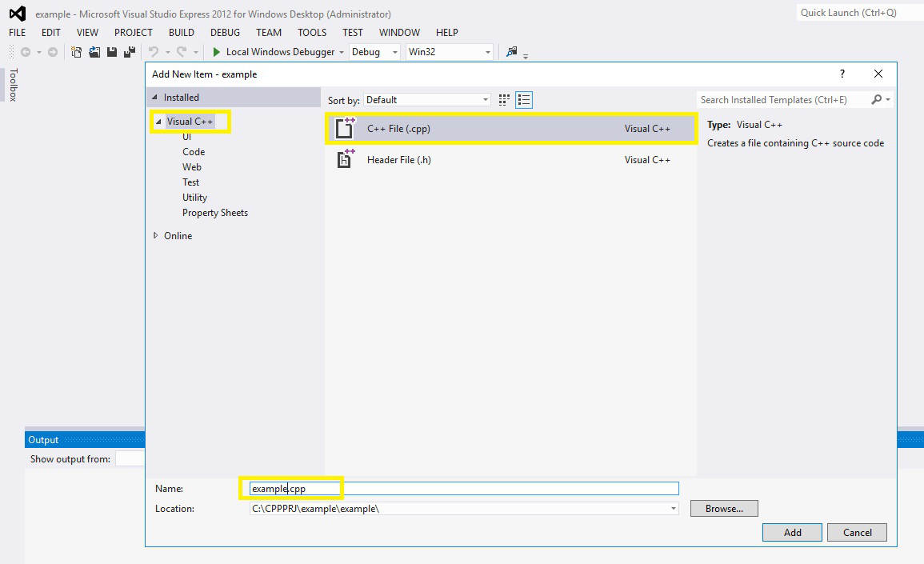Open the search options arrow beside magnifier
The image size is (924, 564).
point(887,99)
